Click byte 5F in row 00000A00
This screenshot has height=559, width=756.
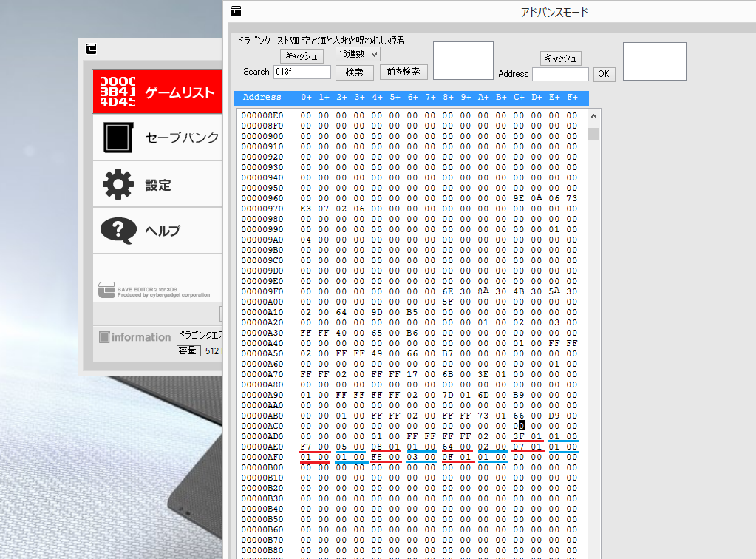coord(448,302)
